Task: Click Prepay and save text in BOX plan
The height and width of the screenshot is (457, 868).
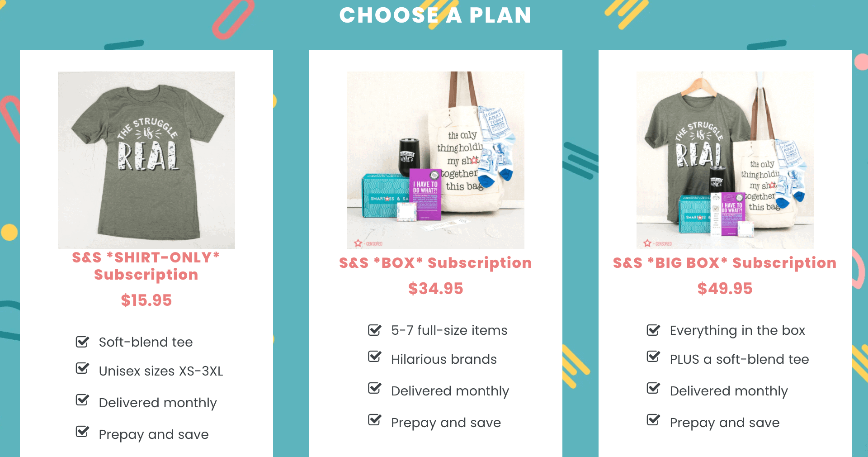Action: pyautogui.click(x=446, y=423)
